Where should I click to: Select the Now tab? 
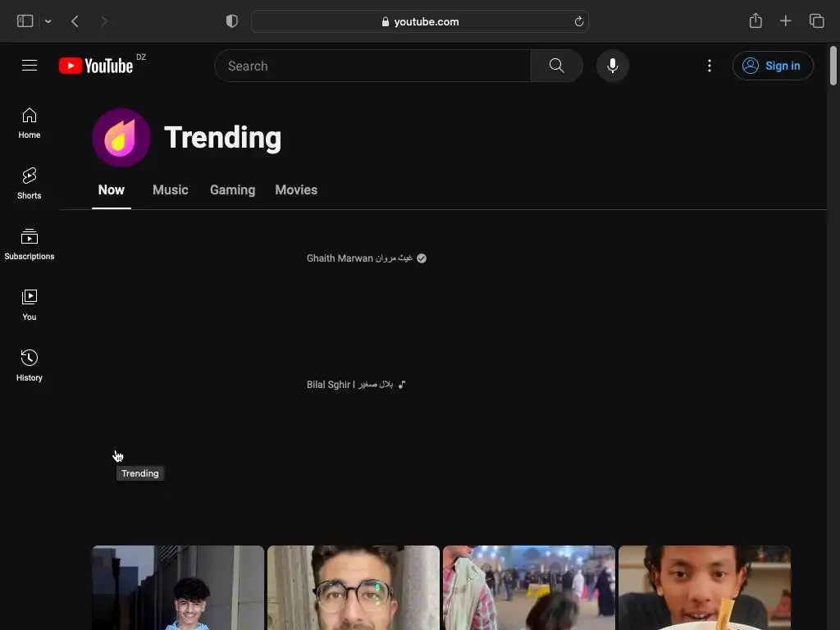coord(112,189)
